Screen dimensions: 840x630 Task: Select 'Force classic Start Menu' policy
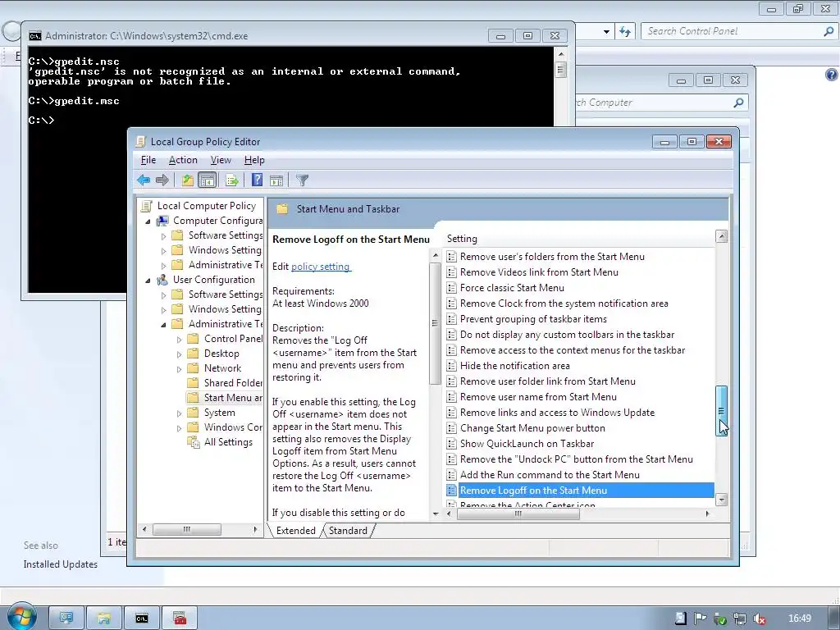(x=512, y=288)
